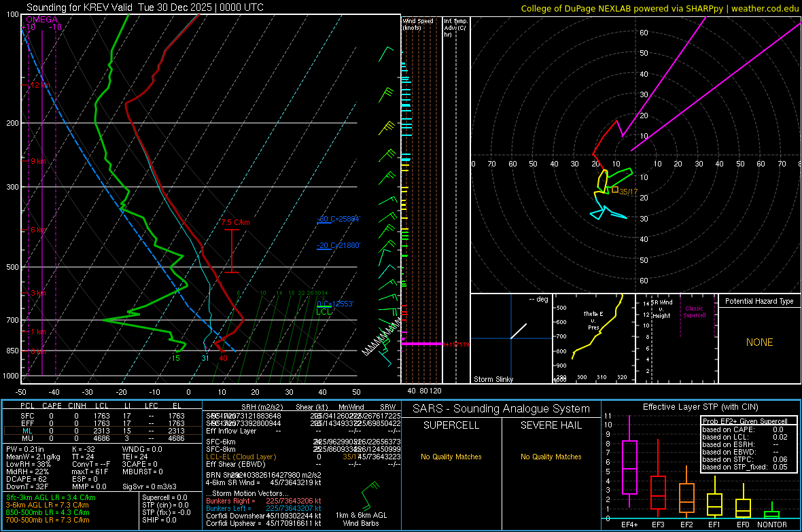Click the 'Wind Speed (knots)' panel header
The height and width of the screenshot is (532, 802).
coord(418,24)
